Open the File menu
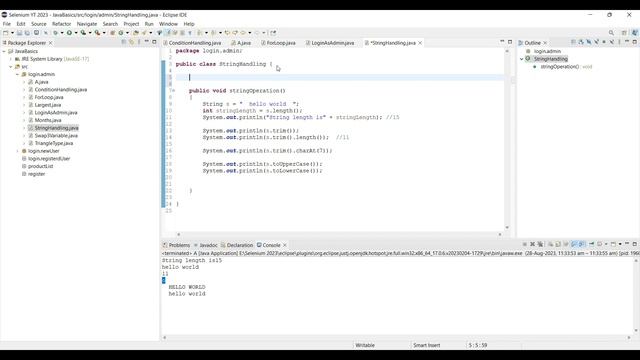The image size is (640, 360). pyautogui.click(x=7, y=24)
